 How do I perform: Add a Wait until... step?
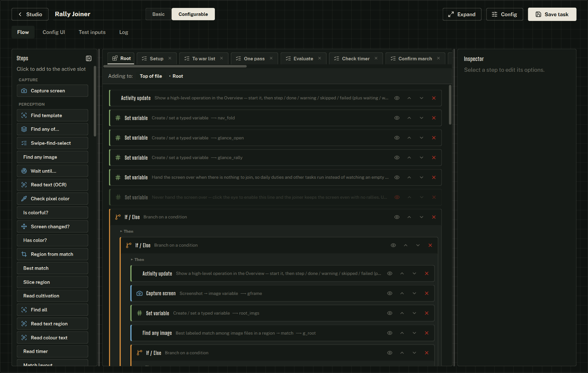click(x=52, y=171)
